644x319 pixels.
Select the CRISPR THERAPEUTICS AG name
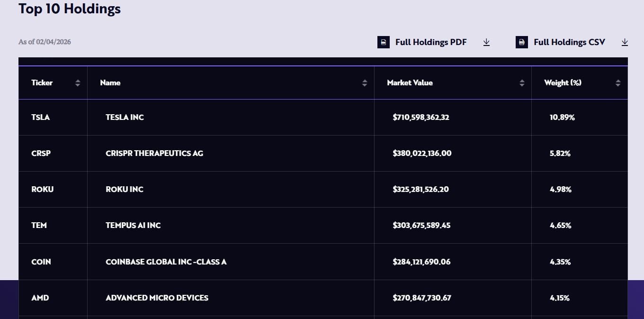154,153
